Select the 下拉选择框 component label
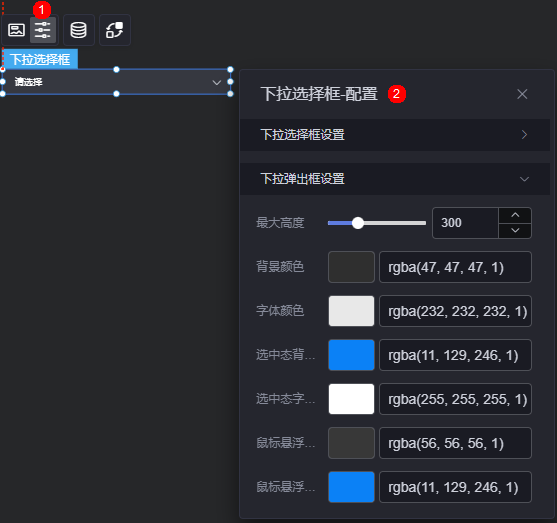 (x=40, y=59)
